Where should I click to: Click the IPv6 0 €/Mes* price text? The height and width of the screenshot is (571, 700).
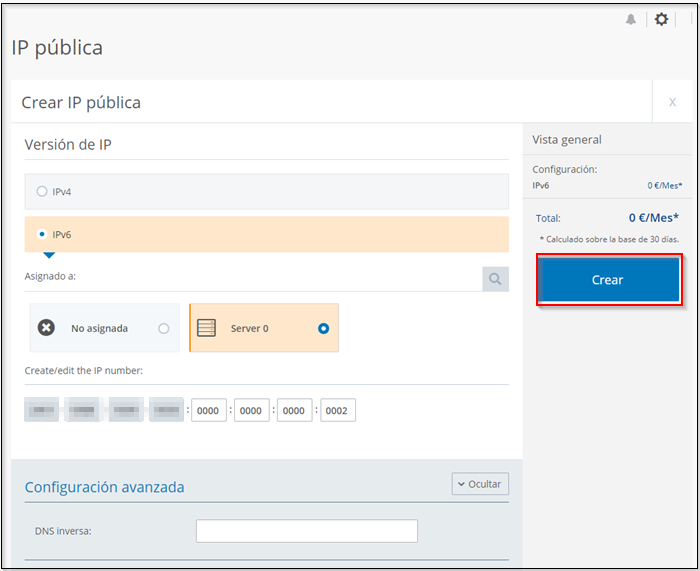point(665,185)
